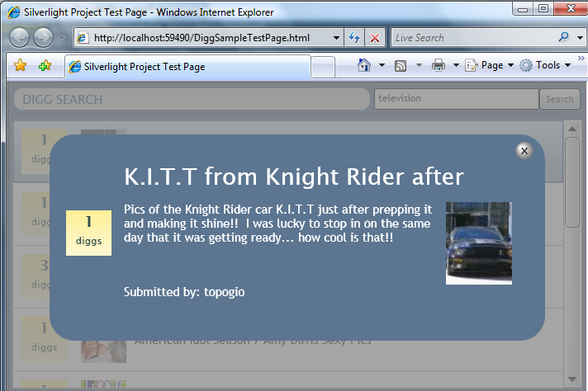
Task: Click the scrollbar up arrow
Action: pyautogui.click(x=572, y=129)
